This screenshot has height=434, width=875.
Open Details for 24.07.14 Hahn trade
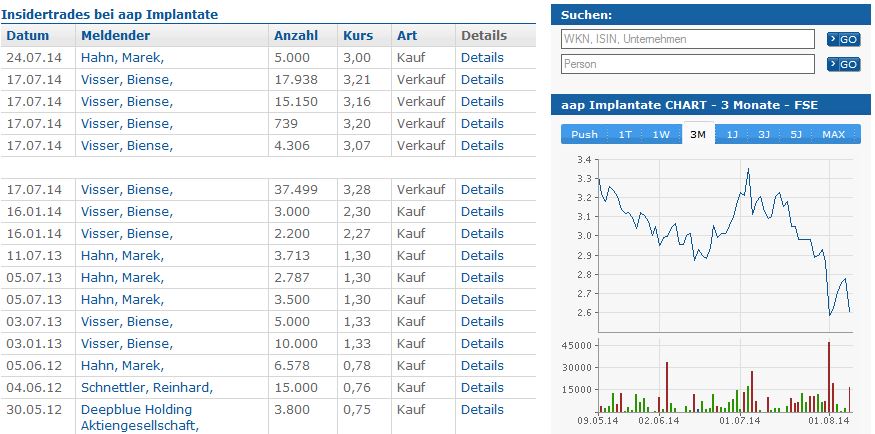click(x=482, y=58)
